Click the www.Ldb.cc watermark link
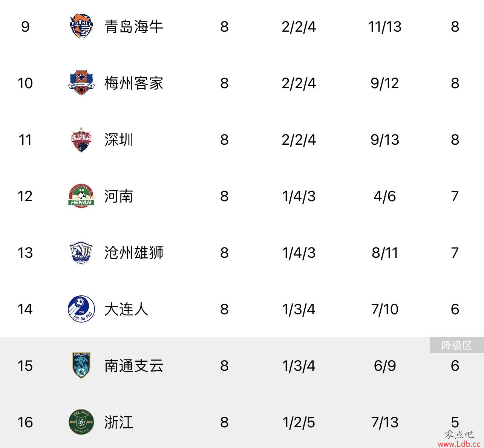This screenshot has width=484, height=448. (x=459, y=444)
